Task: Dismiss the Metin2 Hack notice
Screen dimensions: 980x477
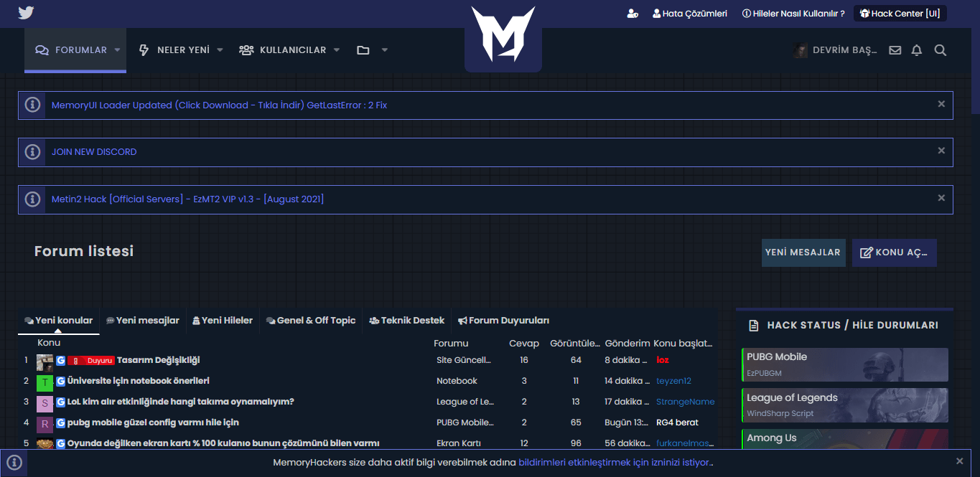Action: (941, 198)
